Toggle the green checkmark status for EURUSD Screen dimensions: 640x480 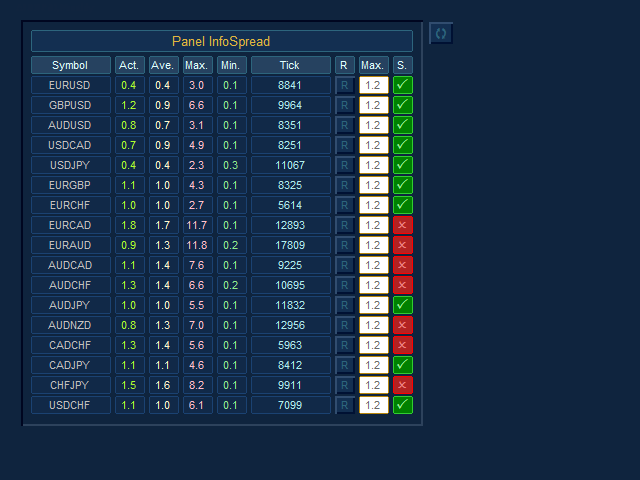[x=403, y=85]
